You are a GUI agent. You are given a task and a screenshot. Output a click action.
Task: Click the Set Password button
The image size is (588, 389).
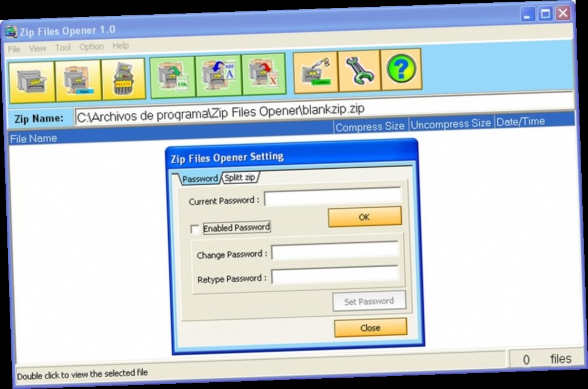[x=370, y=301]
